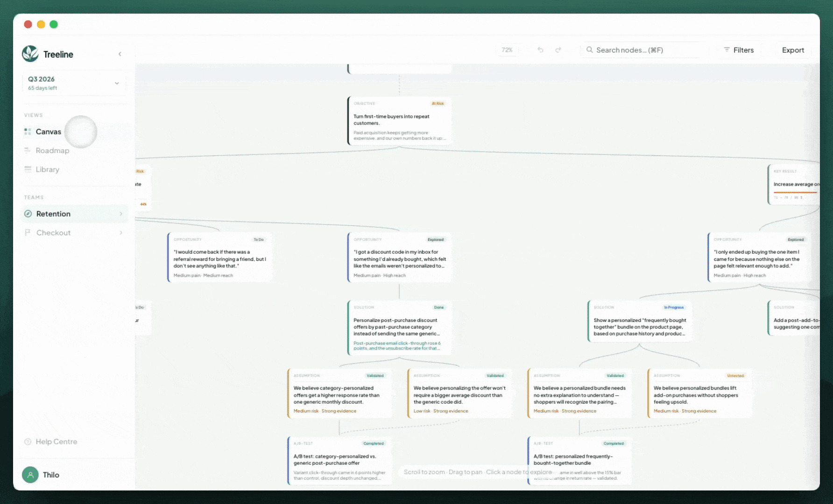
Task: Open the 72% zoom level control
Action: (507, 50)
